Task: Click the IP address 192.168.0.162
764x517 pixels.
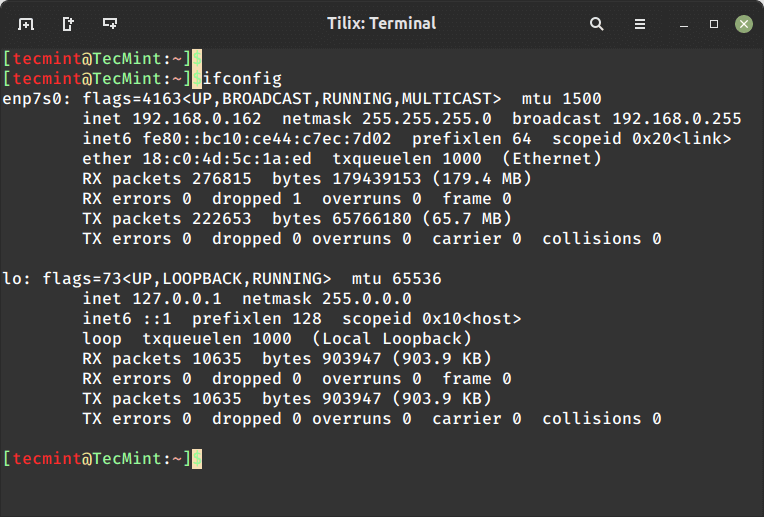Action: click(197, 119)
